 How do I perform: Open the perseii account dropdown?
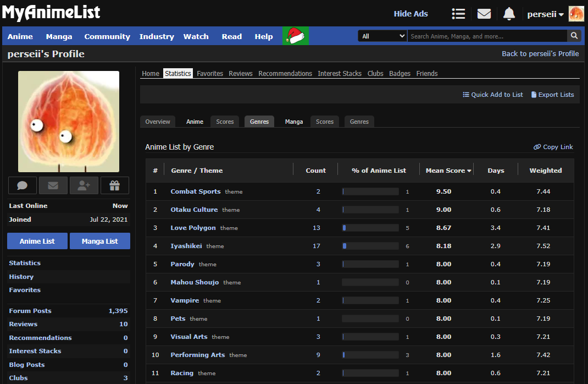tap(545, 14)
